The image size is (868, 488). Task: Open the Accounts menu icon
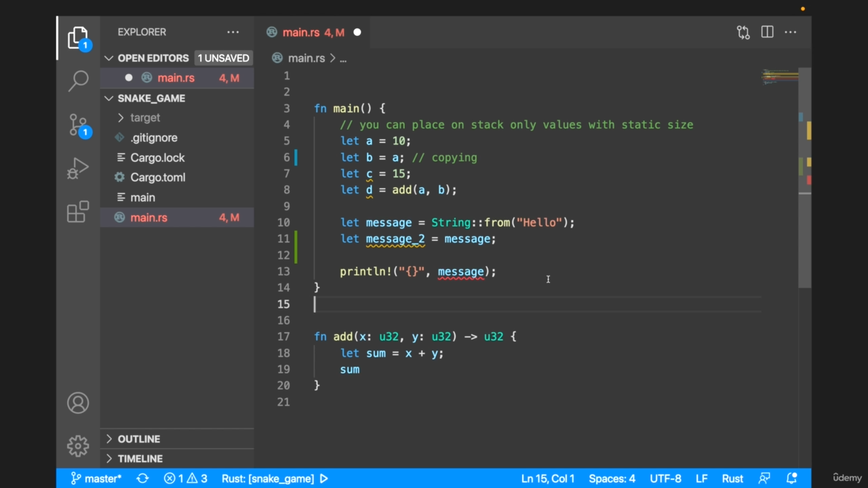pos(78,403)
